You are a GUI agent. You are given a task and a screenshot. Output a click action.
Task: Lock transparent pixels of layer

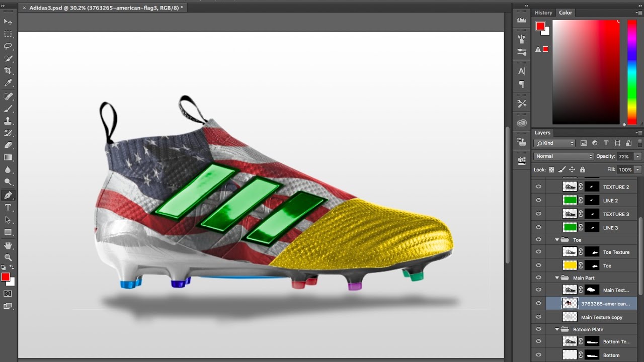551,170
